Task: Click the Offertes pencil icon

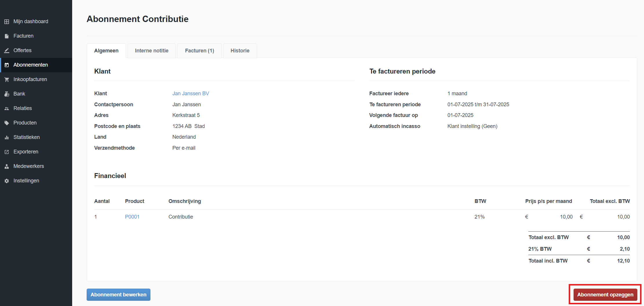Action: pos(7,51)
